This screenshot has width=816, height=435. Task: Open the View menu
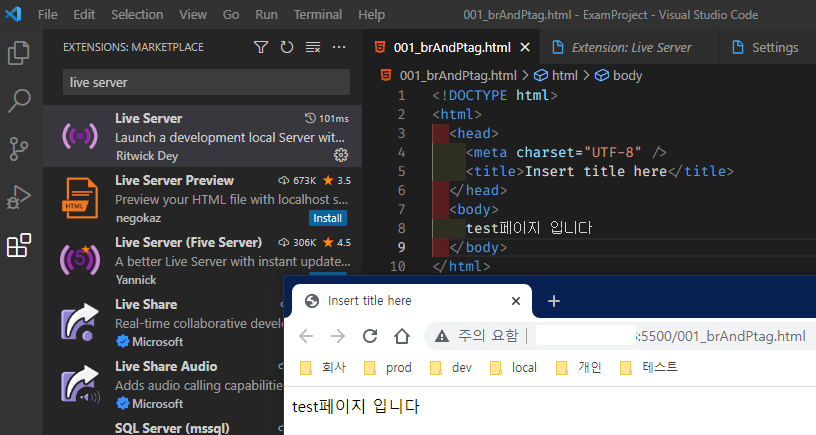click(193, 15)
